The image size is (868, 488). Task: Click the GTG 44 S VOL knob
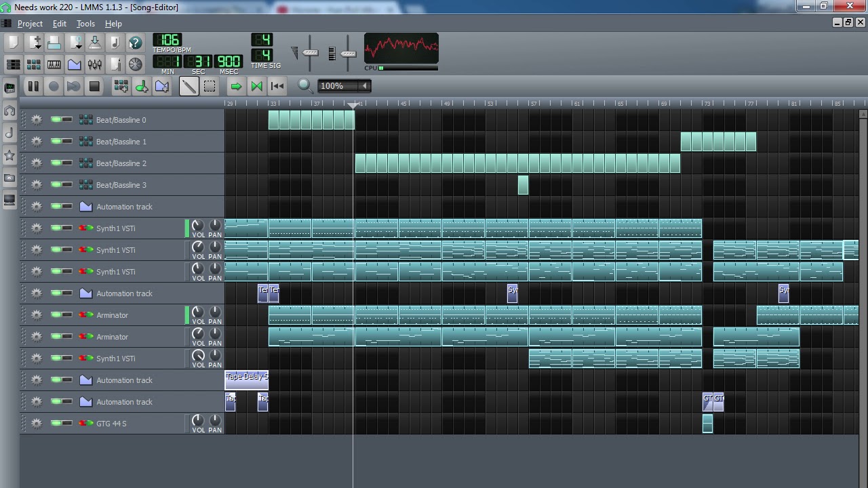(x=198, y=420)
